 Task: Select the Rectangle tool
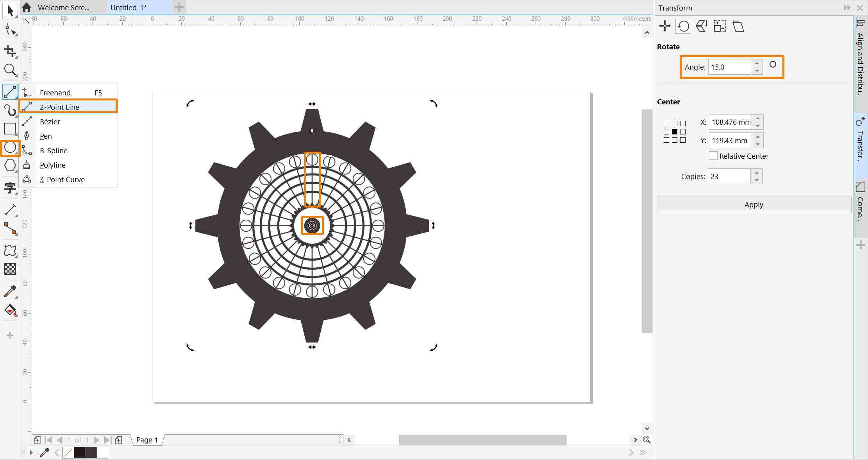tap(10, 129)
